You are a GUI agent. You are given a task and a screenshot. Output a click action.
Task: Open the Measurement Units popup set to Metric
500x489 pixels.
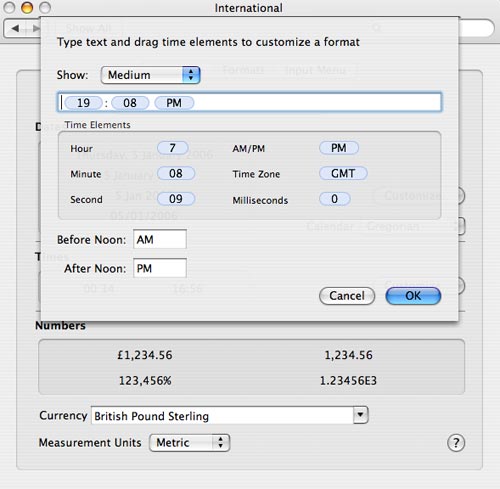[189, 443]
